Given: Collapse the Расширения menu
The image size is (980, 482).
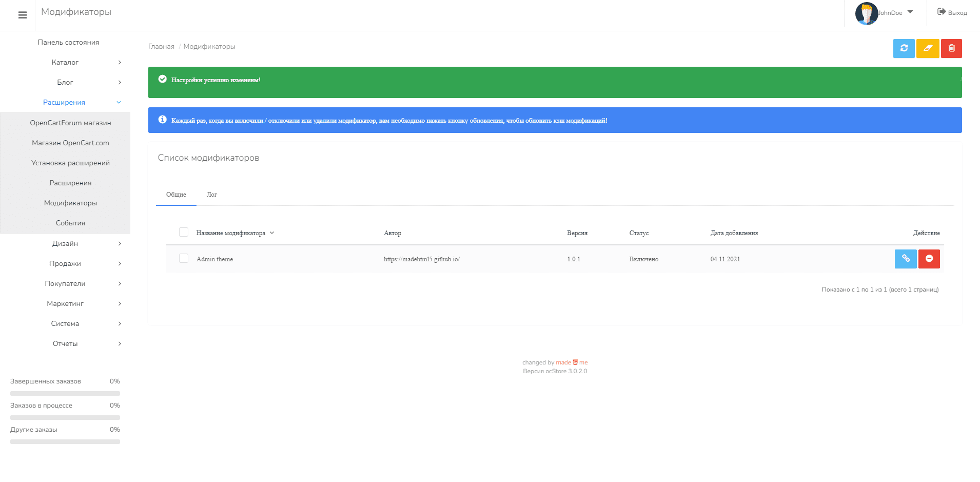Looking at the screenshot, I should click(65, 102).
